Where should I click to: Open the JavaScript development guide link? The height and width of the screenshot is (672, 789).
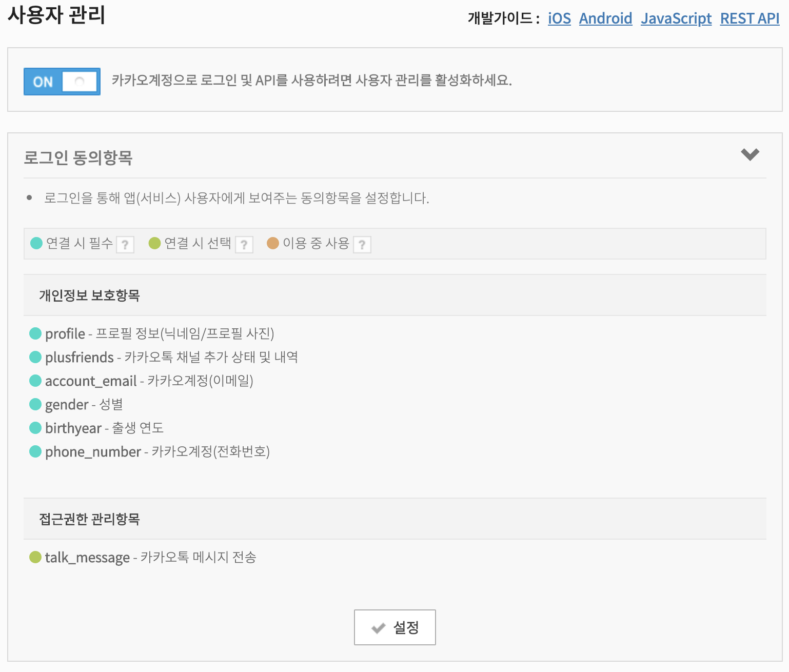coord(676,18)
